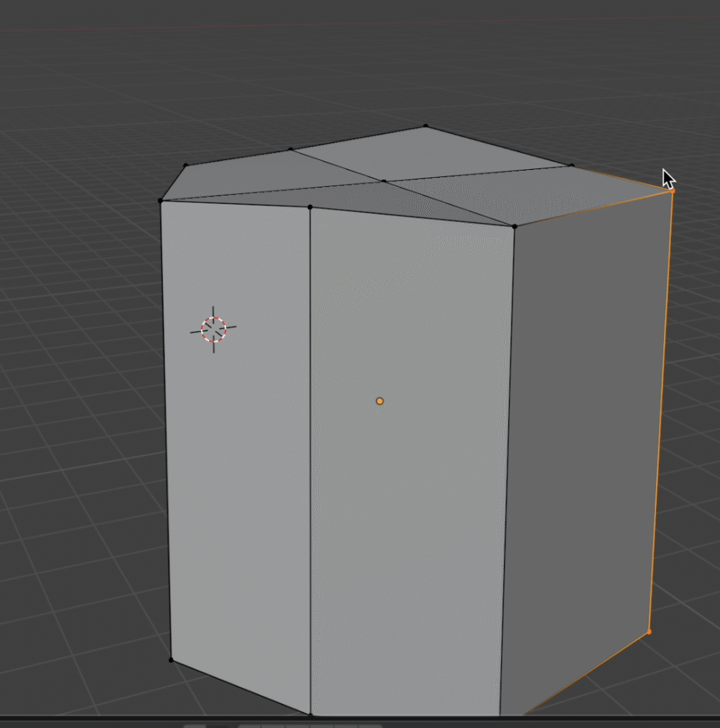The width and height of the screenshot is (720, 728).
Task: Select the top vertex joining front and dark side faces
Action: click(x=515, y=226)
